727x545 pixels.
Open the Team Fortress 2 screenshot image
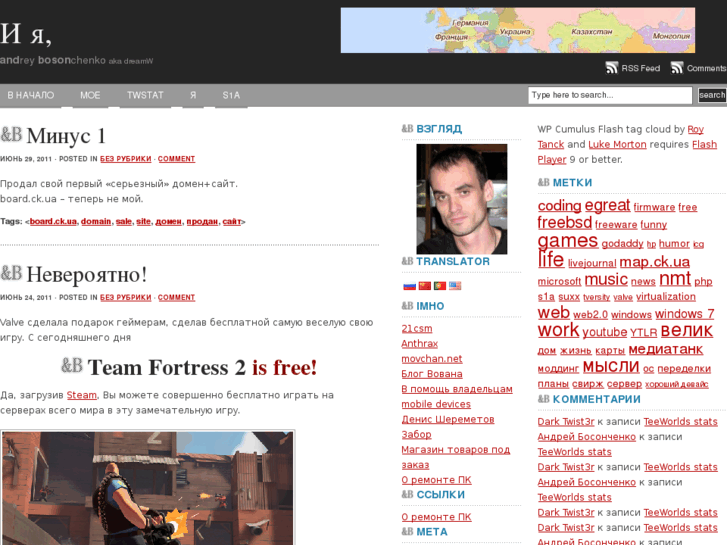tap(147, 488)
